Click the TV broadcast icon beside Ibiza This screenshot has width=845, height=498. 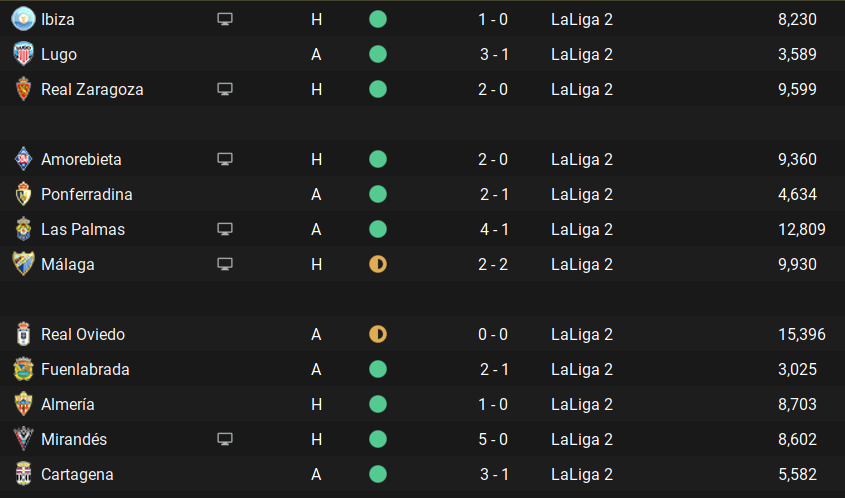point(225,19)
